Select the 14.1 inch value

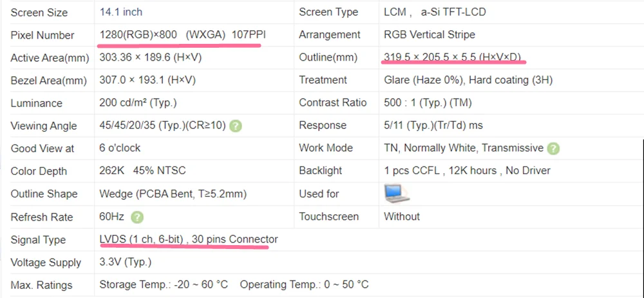(x=121, y=12)
